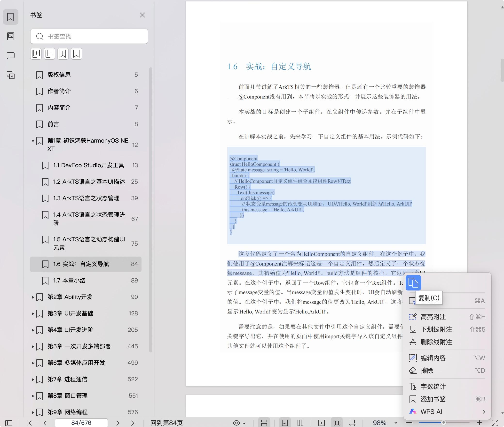Choose 高亮附注 from context menu
Image resolution: width=504 pixels, height=427 pixels.
[x=433, y=317]
